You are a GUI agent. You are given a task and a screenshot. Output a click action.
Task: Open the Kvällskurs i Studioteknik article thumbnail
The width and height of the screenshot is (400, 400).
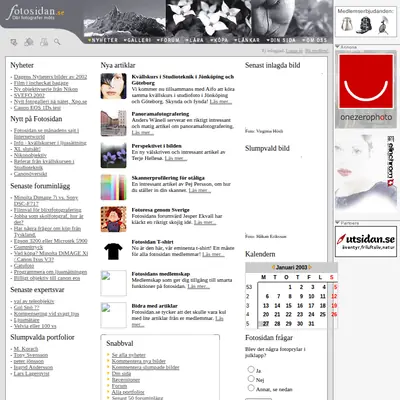tap(113, 86)
